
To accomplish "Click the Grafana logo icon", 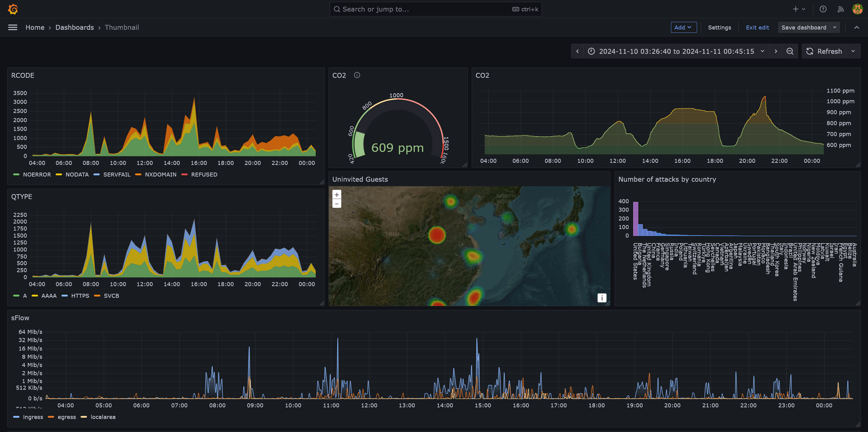I will pos(13,9).
